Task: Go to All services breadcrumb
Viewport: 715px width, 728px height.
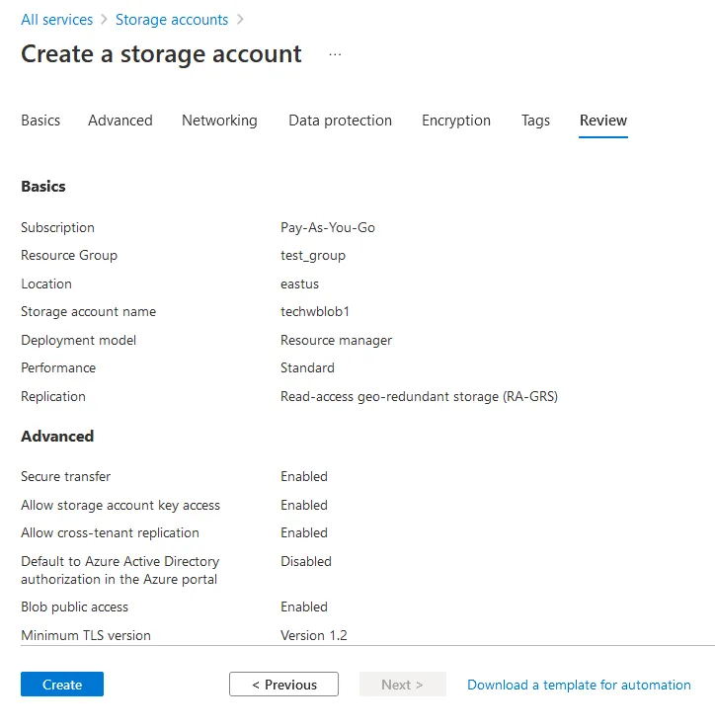Action: point(56,20)
